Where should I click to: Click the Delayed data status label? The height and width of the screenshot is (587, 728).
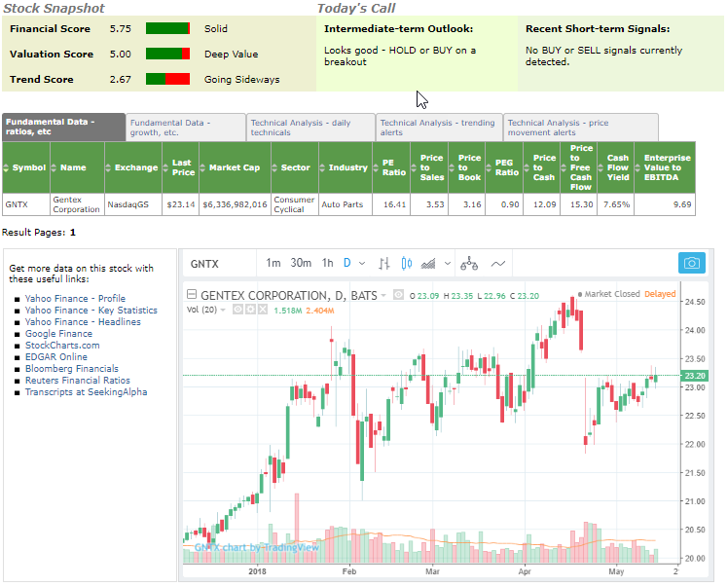click(660, 294)
